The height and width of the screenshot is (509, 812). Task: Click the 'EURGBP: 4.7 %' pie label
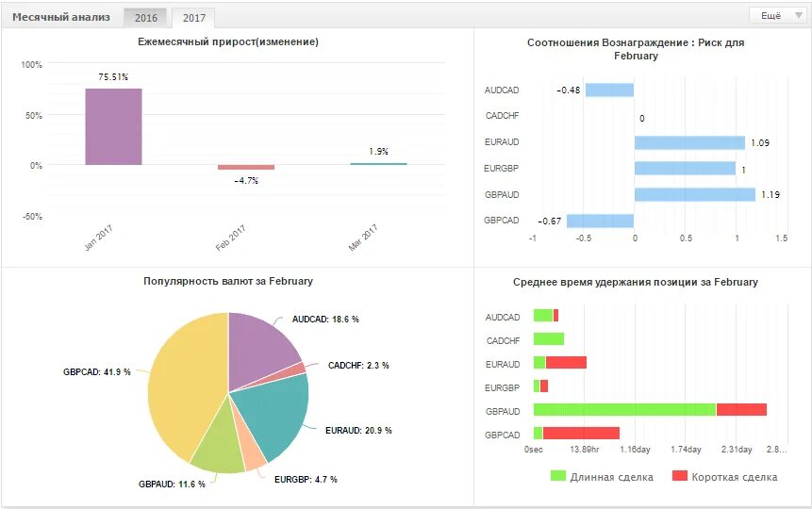(306, 480)
